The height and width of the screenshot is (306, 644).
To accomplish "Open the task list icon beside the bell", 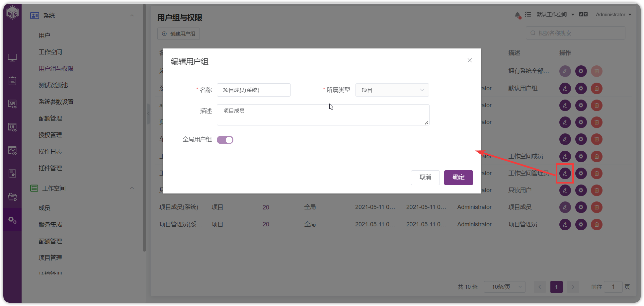I will coord(528,15).
